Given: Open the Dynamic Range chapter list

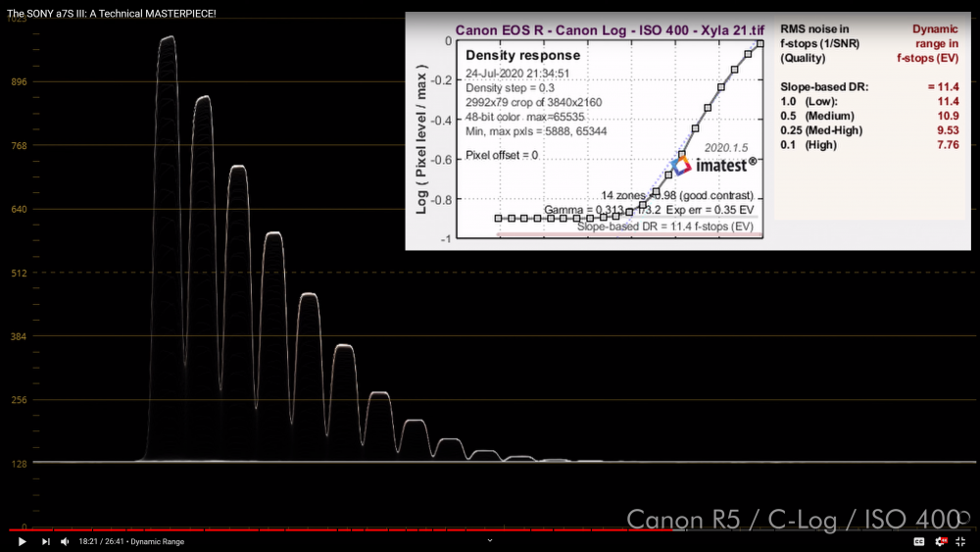Looking at the screenshot, I should [x=158, y=542].
